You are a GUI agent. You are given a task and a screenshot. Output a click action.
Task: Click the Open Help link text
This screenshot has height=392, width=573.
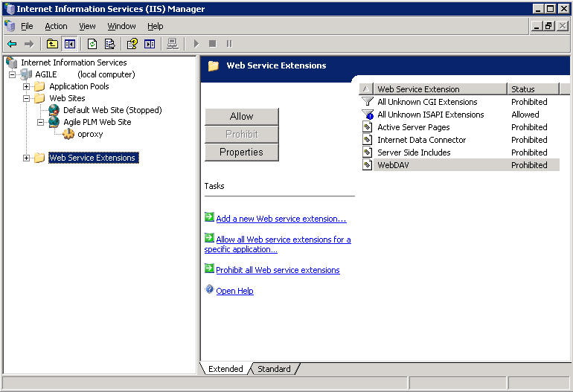pyautogui.click(x=234, y=291)
